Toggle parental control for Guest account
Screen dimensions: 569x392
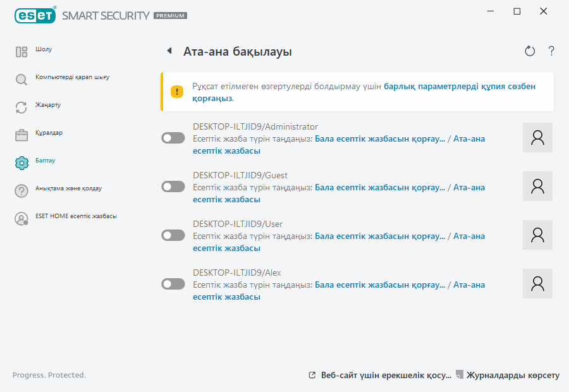(173, 187)
